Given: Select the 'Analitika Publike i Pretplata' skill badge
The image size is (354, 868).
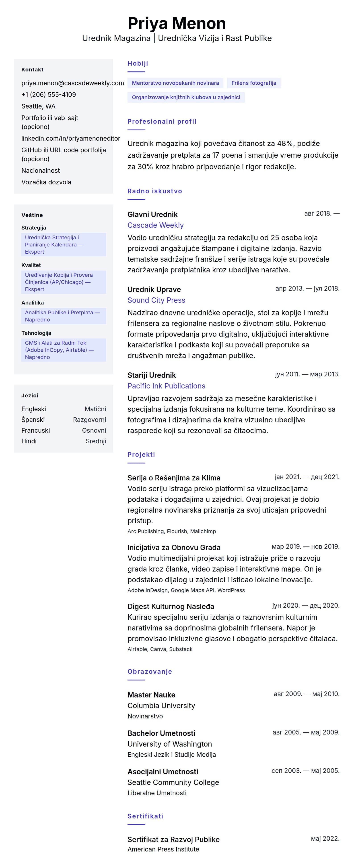Looking at the screenshot, I should (x=63, y=316).
